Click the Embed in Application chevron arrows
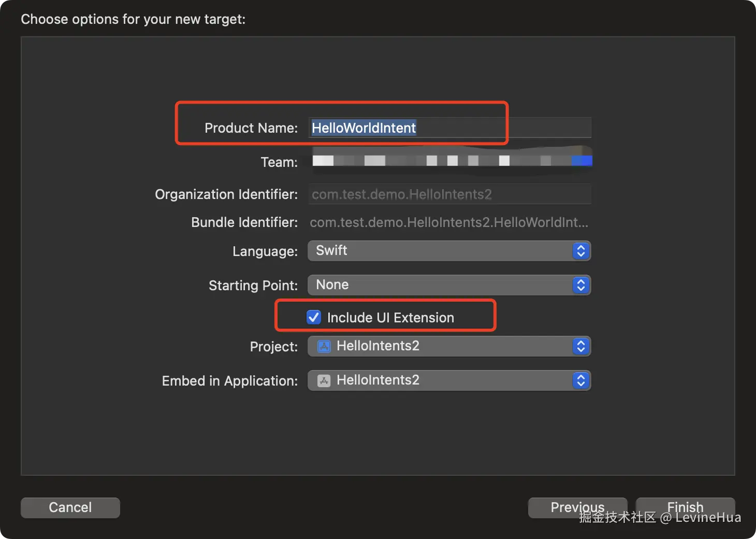 coord(581,381)
